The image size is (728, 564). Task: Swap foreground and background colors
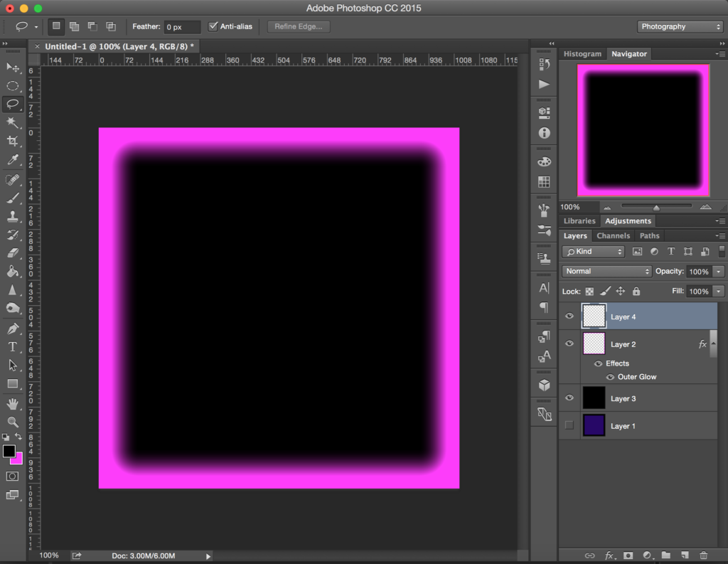click(x=18, y=436)
